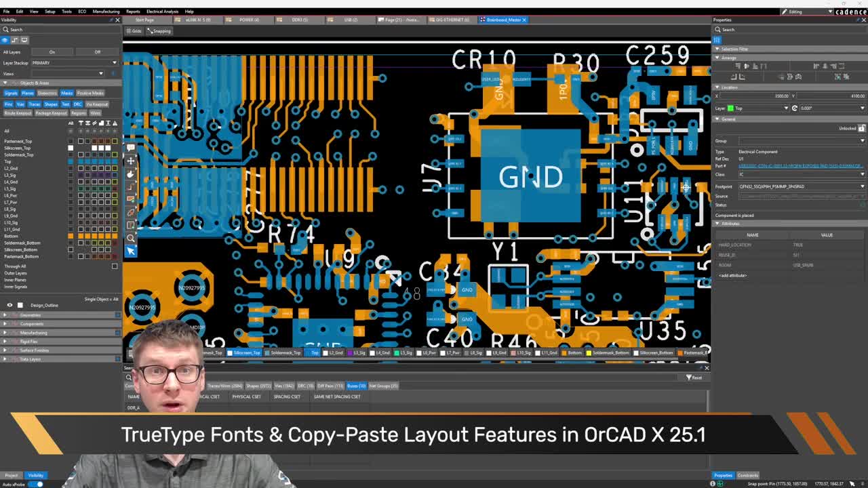Image resolution: width=868 pixels, height=488 pixels.
Task: Turn all layers Off
Action: pyautogui.click(x=97, y=52)
